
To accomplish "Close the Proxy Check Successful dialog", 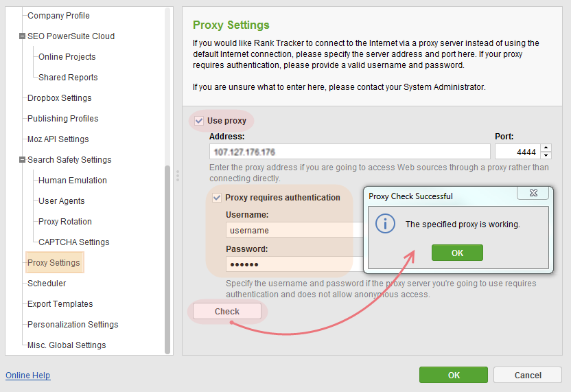I will [533, 193].
